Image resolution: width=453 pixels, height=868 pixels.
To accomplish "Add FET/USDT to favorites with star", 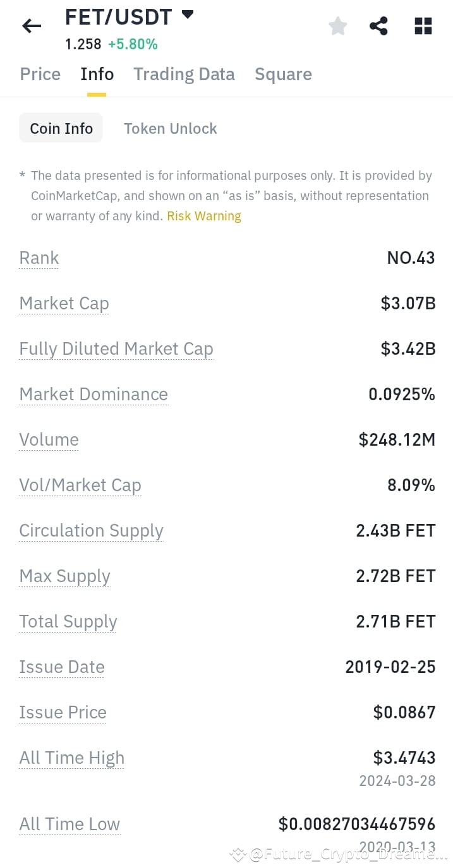I will point(338,26).
